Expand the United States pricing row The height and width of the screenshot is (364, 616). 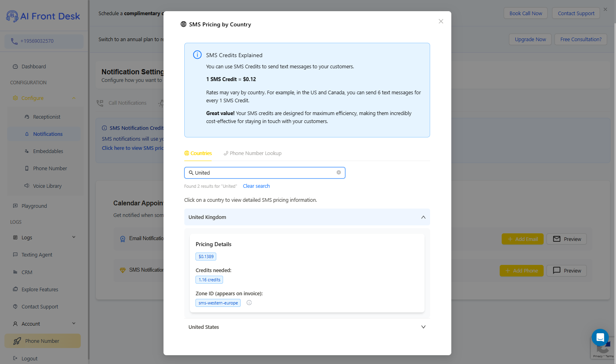pos(307,327)
